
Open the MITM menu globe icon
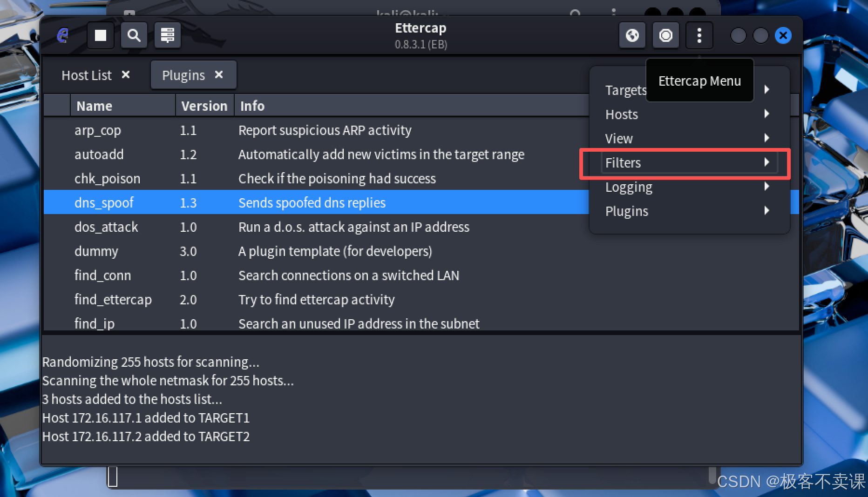click(x=632, y=35)
